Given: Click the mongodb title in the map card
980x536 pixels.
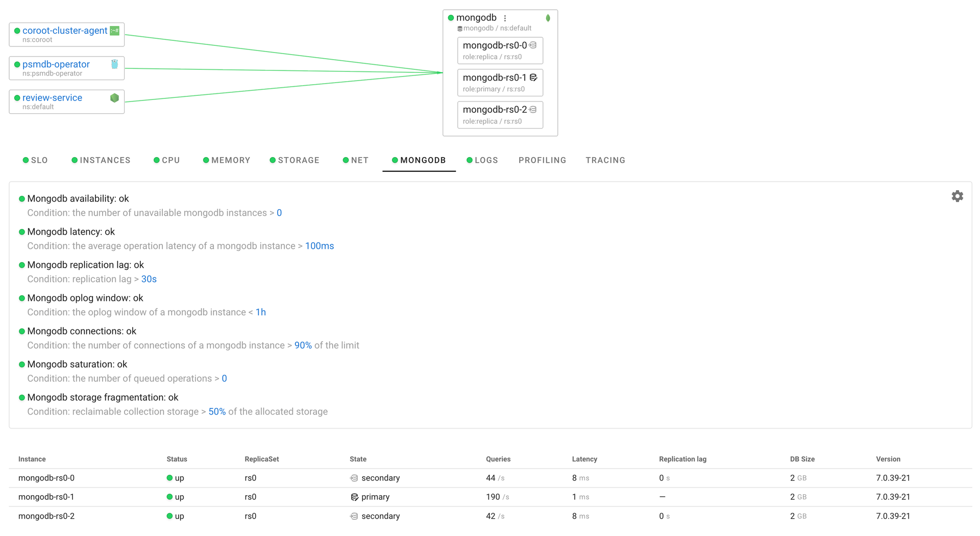Looking at the screenshot, I should (476, 18).
